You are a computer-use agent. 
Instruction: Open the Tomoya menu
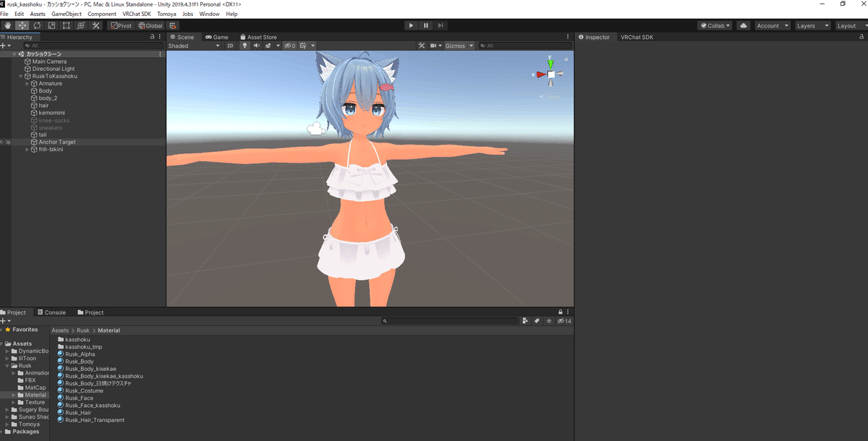(x=166, y=14)
